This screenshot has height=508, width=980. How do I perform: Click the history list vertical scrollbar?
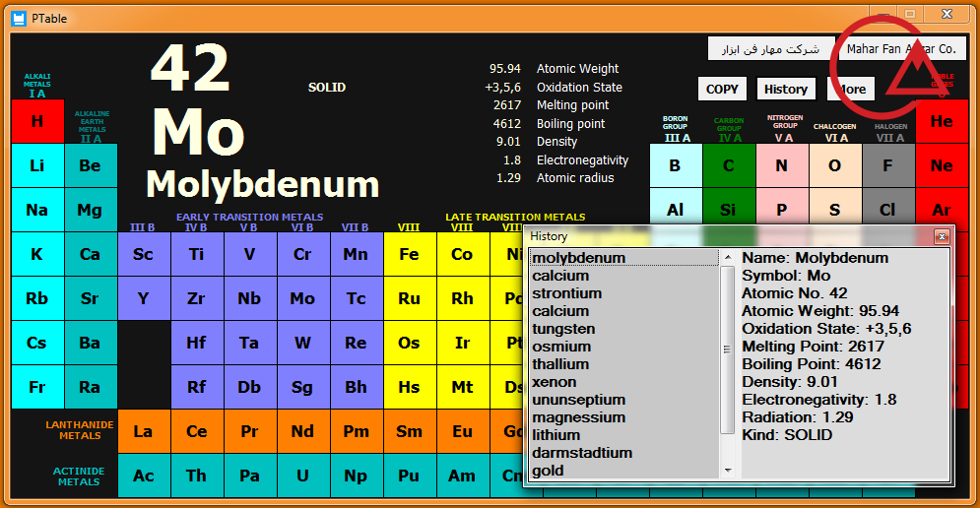point(728,364)
